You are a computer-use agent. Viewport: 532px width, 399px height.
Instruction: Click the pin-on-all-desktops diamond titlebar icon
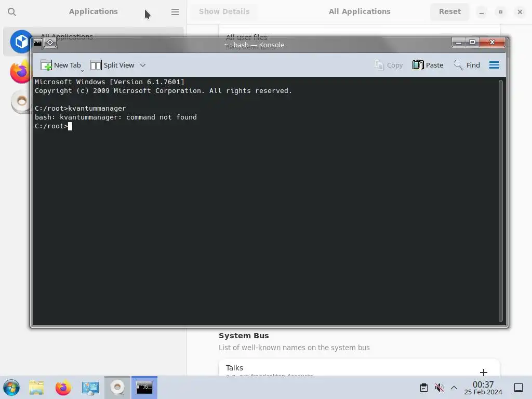click(x=50, y=43)
